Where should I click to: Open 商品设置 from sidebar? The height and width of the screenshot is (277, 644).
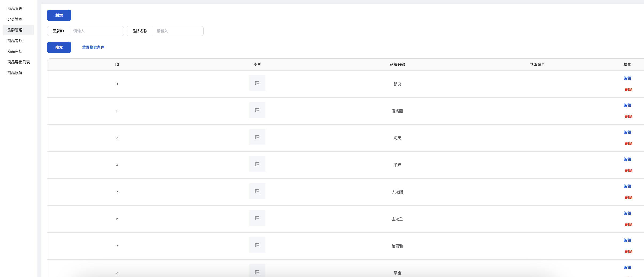click(x=15, y=73)
